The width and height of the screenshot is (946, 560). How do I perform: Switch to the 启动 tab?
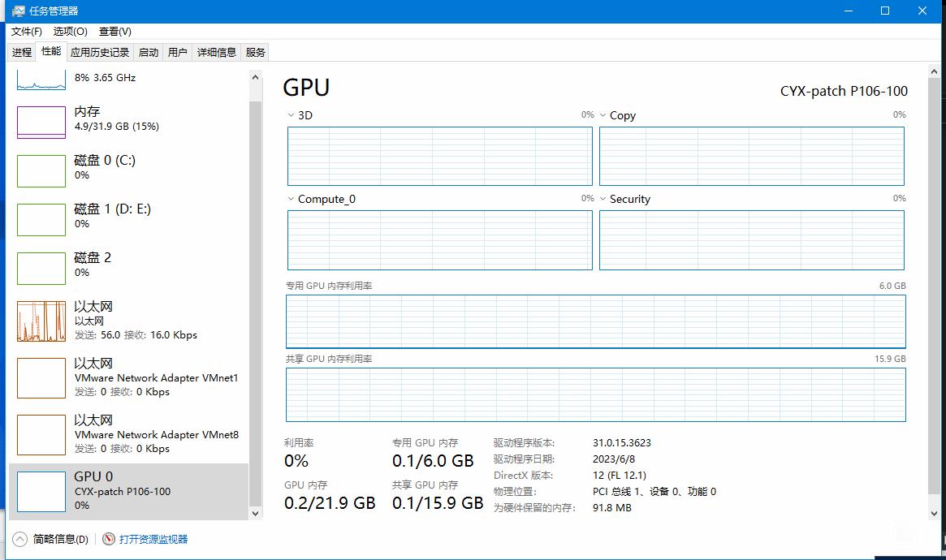coord(149,53)
